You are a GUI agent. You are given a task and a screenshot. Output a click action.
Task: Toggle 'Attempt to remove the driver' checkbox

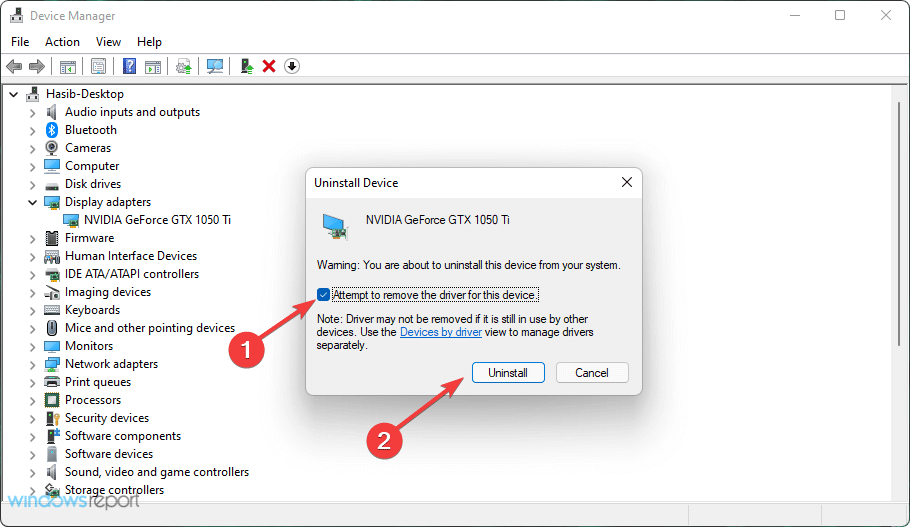(323, 295)
